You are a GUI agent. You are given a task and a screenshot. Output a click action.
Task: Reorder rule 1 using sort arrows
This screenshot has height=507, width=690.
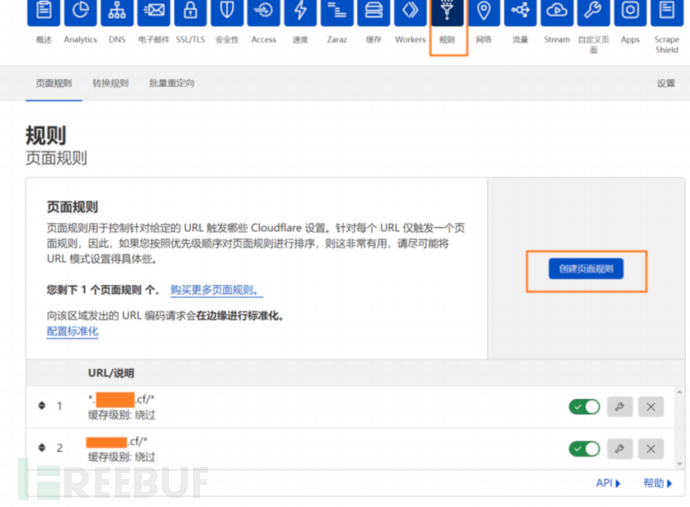point(42,406)
